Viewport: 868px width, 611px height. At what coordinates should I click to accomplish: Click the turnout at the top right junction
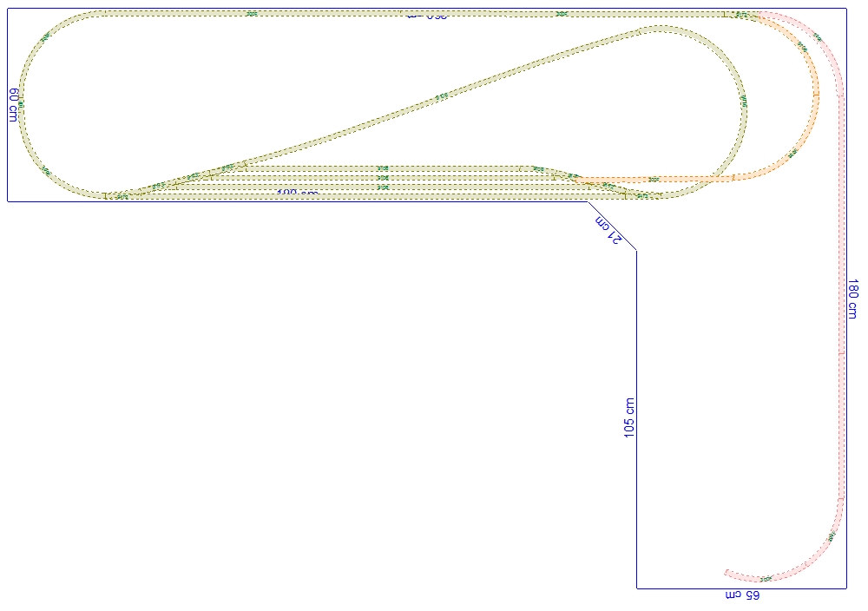tap(740, 15)
